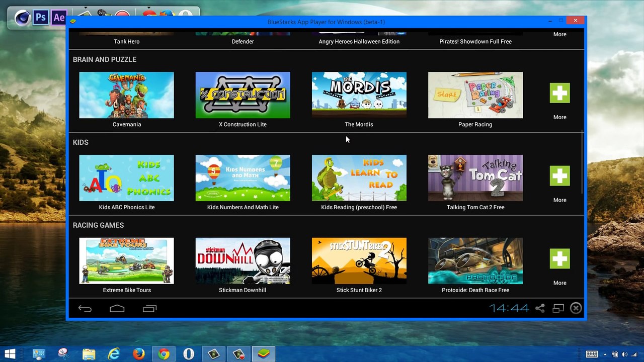Launch Photoshop from the desktop dock
The image size is (644, 362).
[41, 18]
